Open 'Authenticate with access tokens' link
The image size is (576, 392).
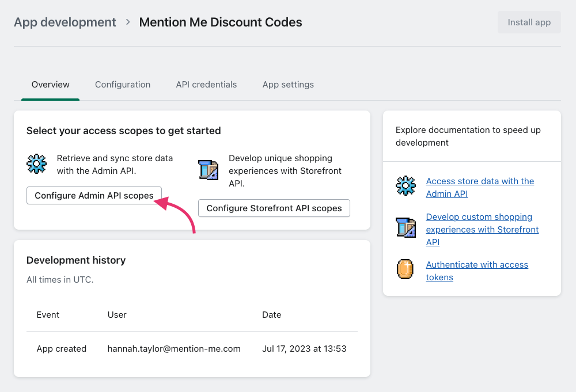click(x=477, y=271)
